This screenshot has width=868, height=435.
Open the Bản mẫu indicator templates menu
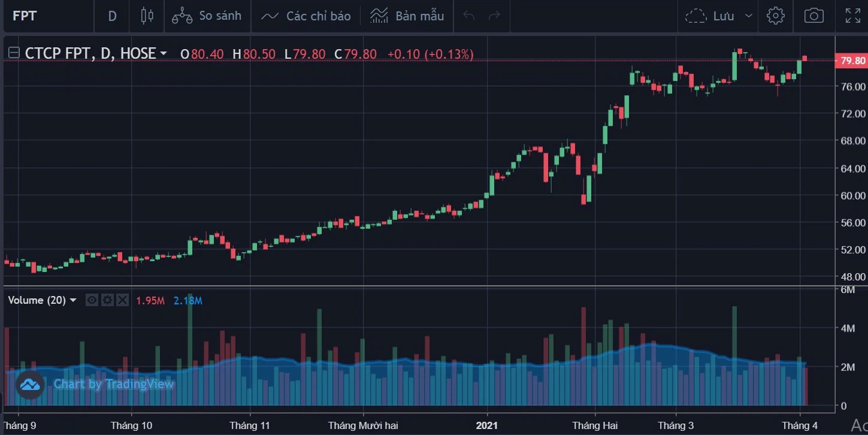pyautogui.click(x=407, y=16)
